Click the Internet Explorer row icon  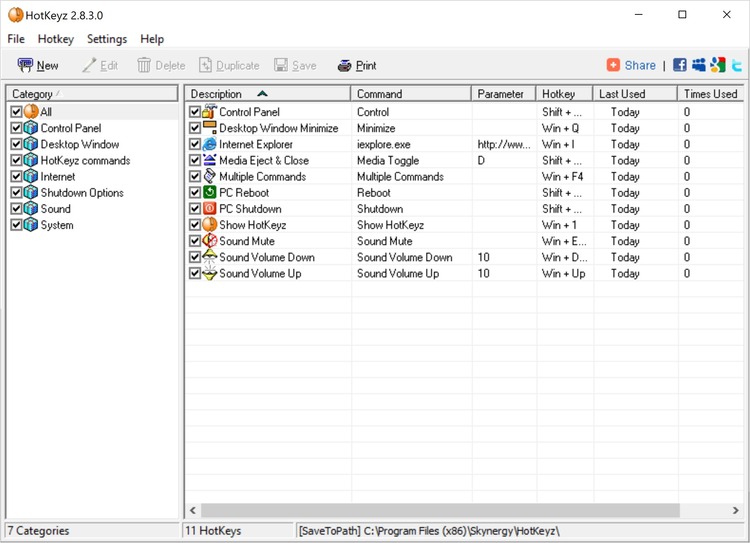click(x=210, y=144)
